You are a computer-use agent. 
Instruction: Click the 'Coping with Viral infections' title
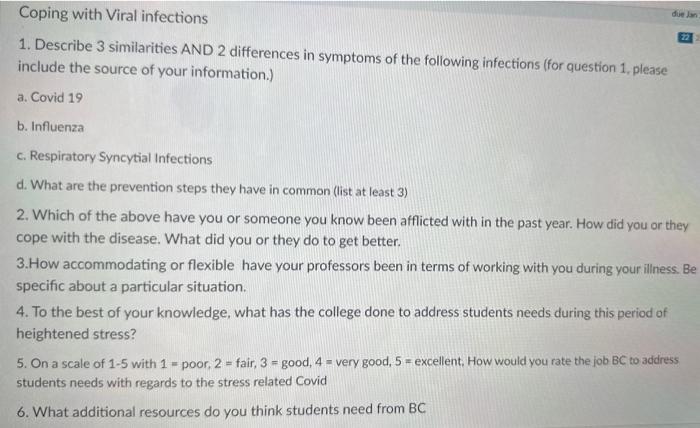(x=113, y=15)
